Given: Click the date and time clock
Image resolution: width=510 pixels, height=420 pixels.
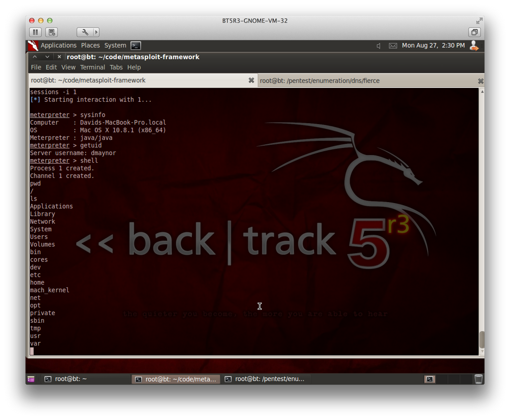Looking at the screenshot, I should pyautogui.click(x=433, y=46).
